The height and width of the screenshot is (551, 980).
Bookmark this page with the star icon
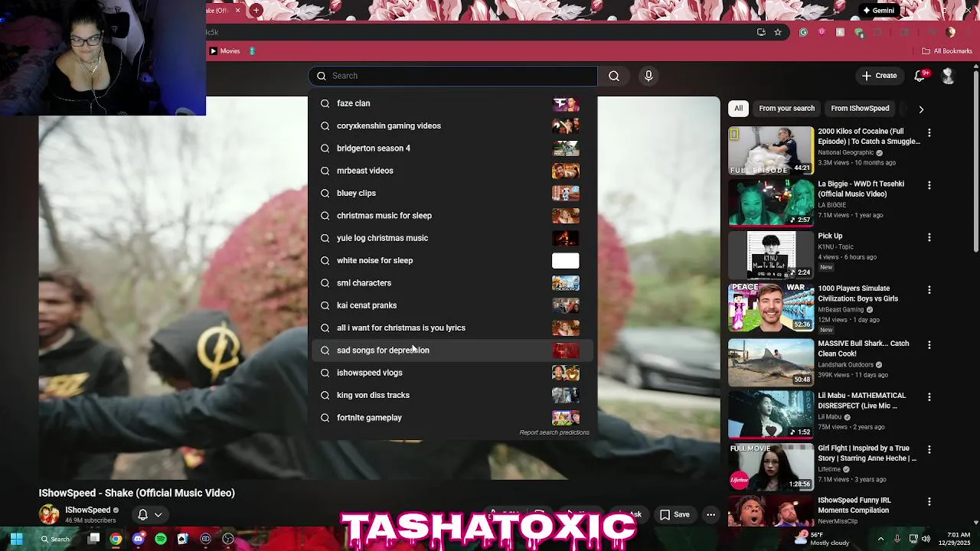point(778,32)
